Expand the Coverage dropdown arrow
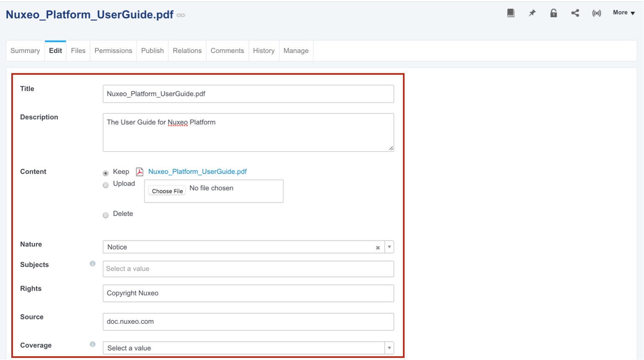Image resolution: width=644 pixels, height=360 pixels. [x=389, y=348]
